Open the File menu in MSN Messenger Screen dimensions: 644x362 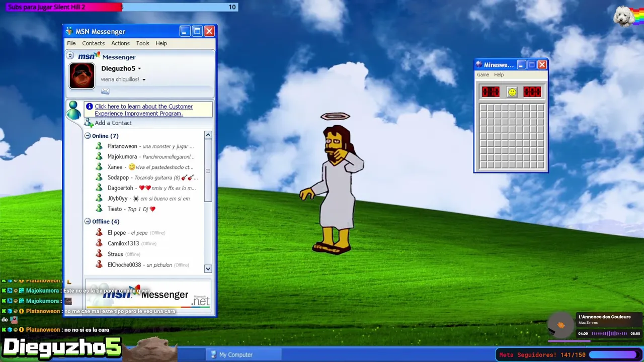pyautogui.click(x=71, y=43)
